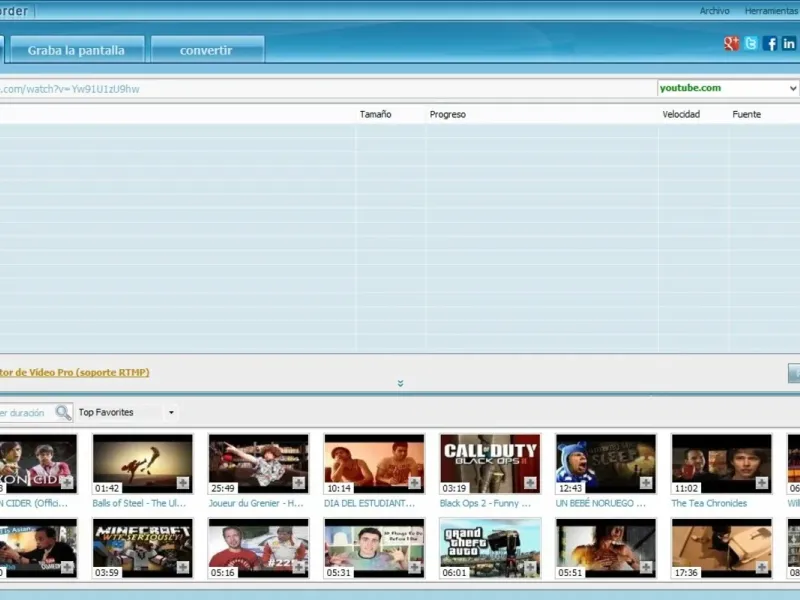
Task: Select the 05:16 red shirt thumbnail
Action: coord(258,548)
